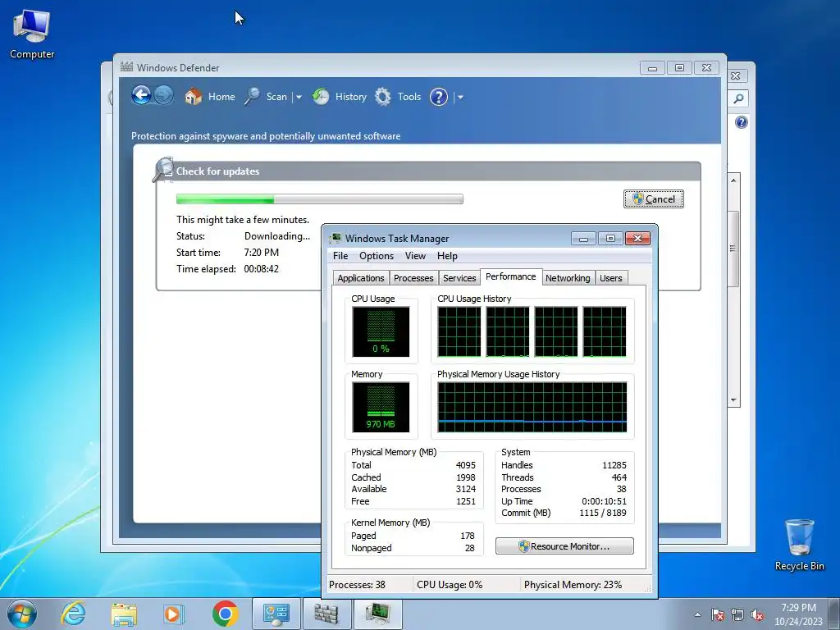Click the Show desktop button

click(x=834, y=614)
